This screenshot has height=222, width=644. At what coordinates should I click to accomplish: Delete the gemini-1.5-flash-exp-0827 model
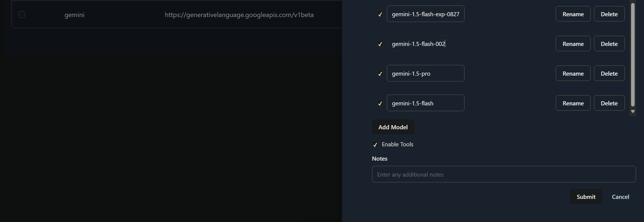pos(609,14)
